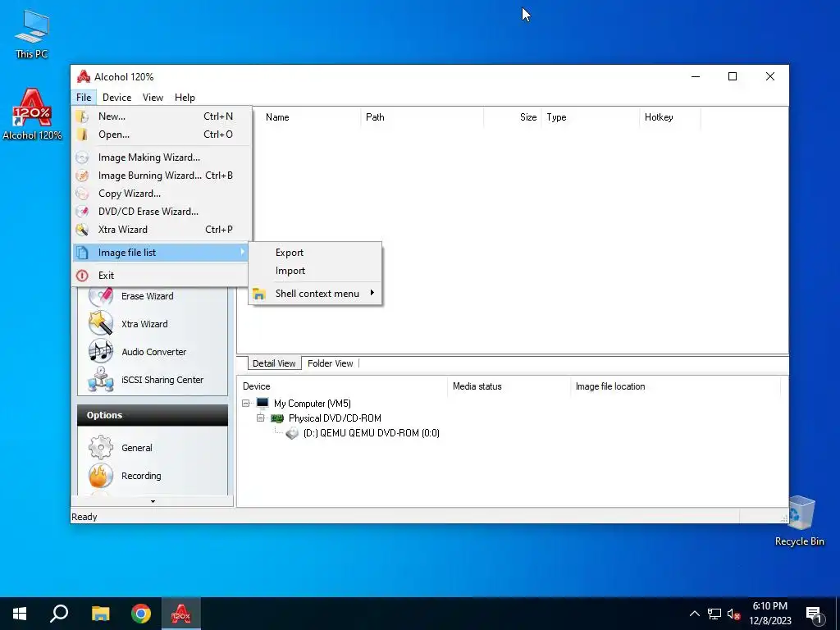Screen dimensions: 840x630
Task: Sort by Name column header
Action: pos(311,117)
